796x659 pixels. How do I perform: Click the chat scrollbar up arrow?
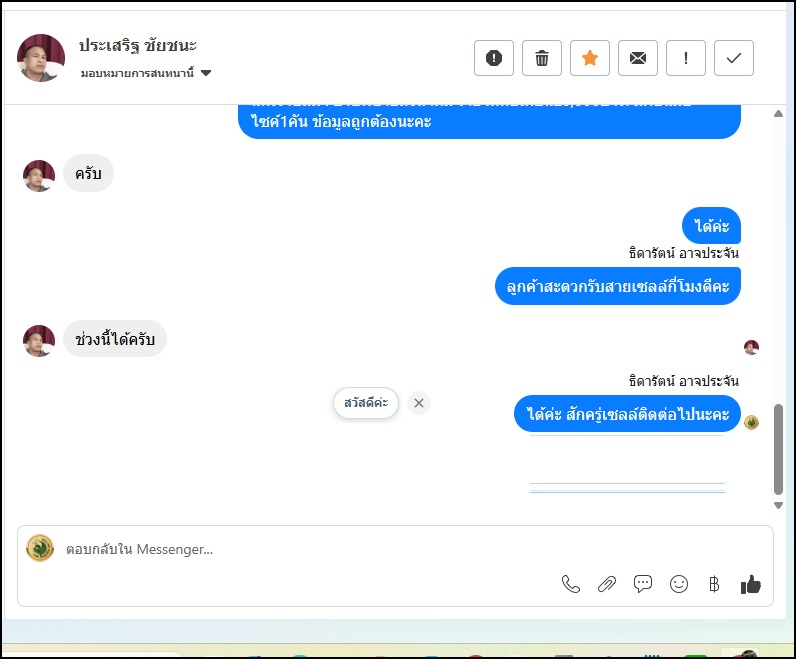[778, 114]
